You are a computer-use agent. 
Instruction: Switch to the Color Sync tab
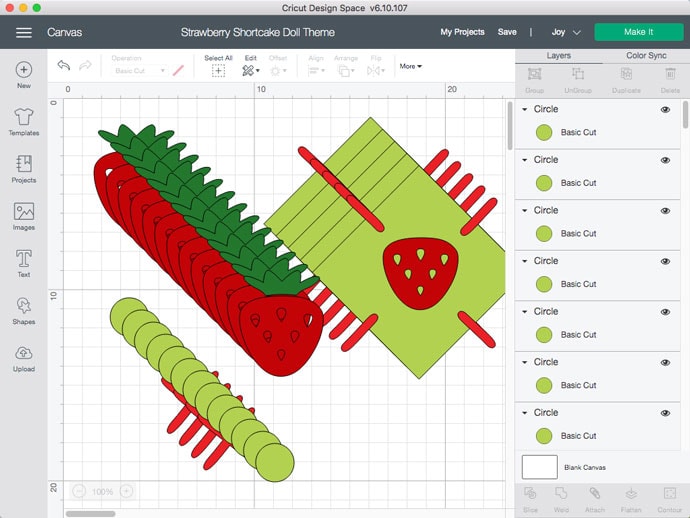(646, 56)
